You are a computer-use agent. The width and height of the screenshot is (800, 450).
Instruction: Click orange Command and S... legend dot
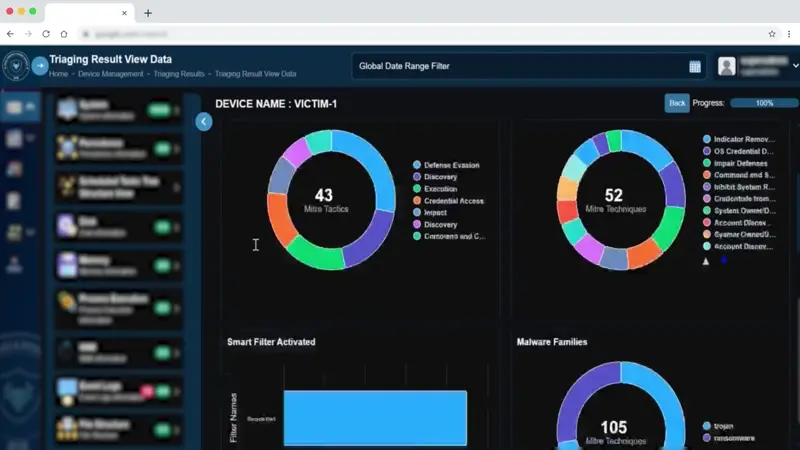(707, 175)
